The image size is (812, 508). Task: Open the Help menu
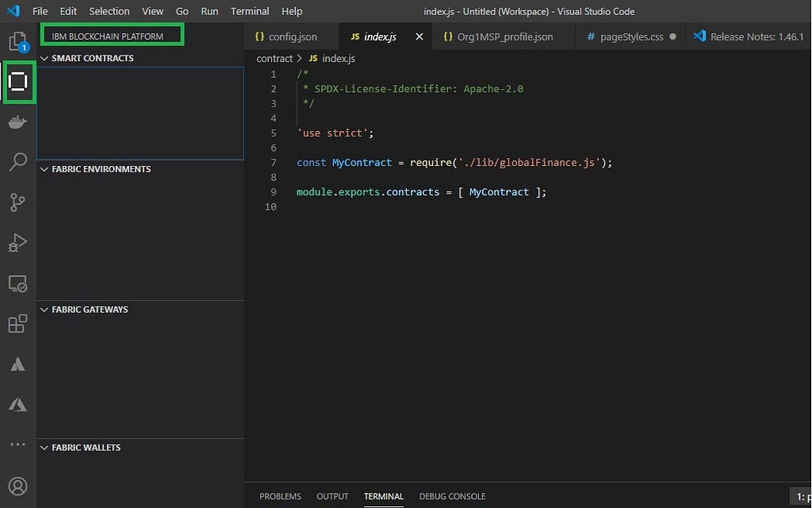click(x=292, y=11)
